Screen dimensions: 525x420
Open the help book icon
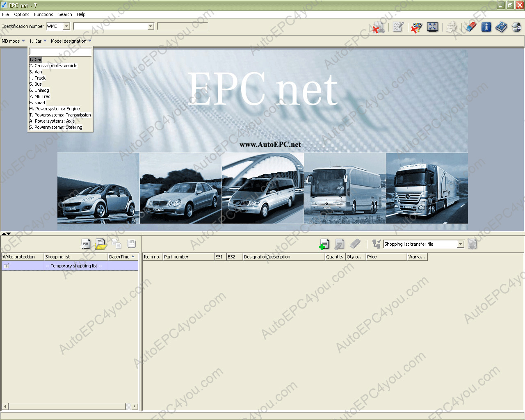(501, 27)
